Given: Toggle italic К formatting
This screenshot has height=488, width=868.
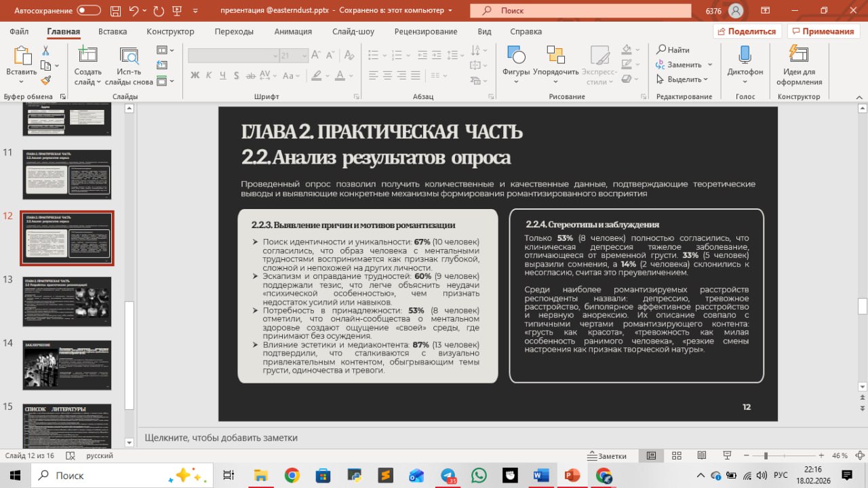Looking at the screenshot, I should click(210, 75).
